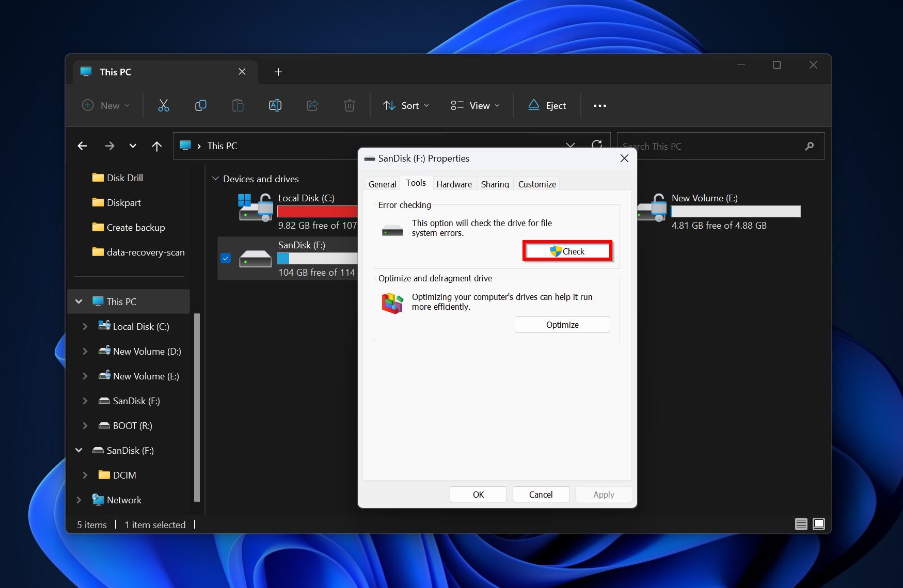Viewport: 903px width, 588px height.
Task: Select Network in the sidebar
Action: click(x=124, y=500)
